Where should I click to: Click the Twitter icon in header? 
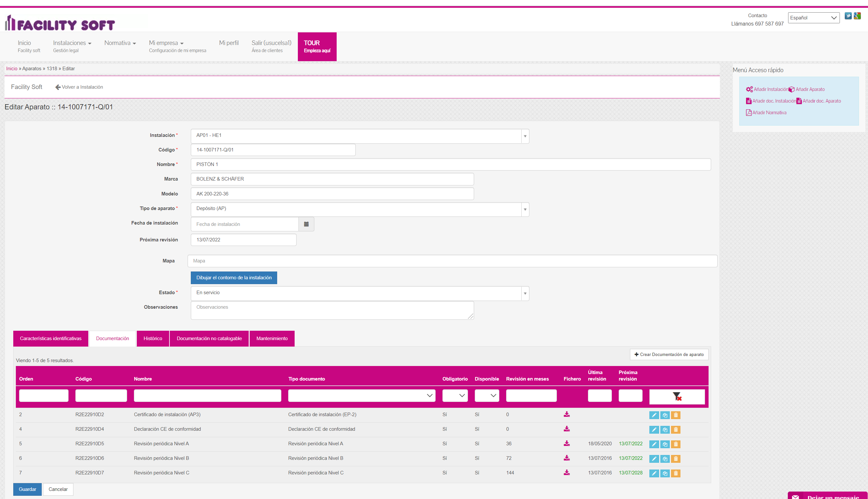coord(848,16)
